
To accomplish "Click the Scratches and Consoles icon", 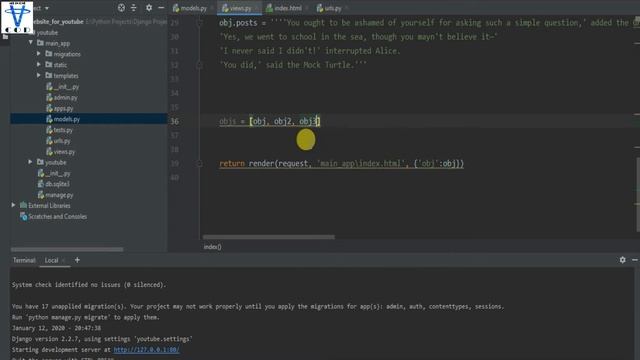I will coord(23,217).
